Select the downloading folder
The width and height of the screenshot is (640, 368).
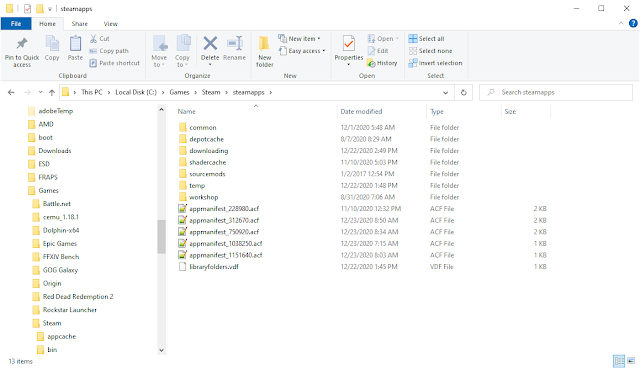(209, 151)
